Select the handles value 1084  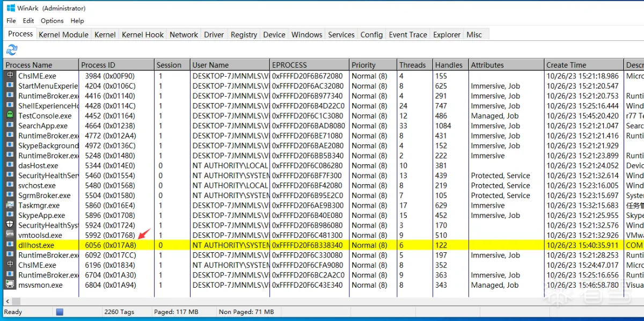click(x=443, y=126)
